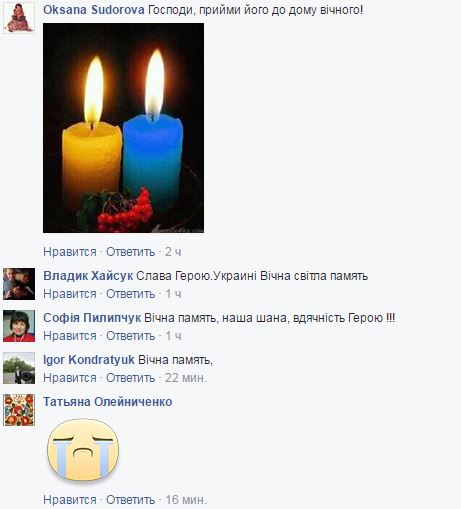
Task: Visit Владик Хайсук's profile via name
Action: [x=88, y=276]
